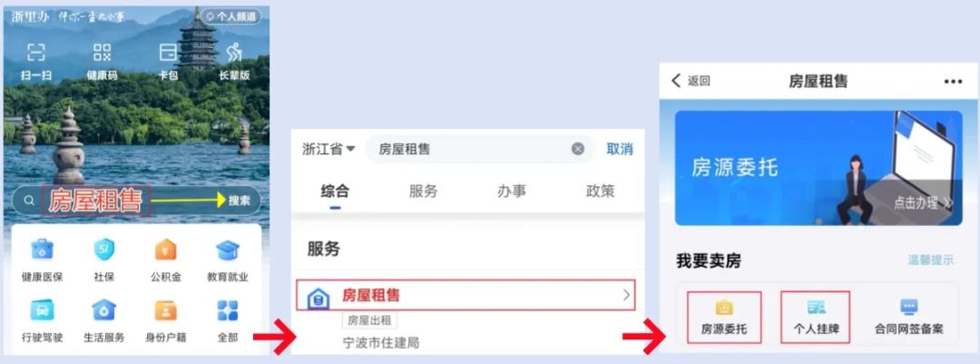Open 全部 all services icon
This screenshot has width=980, height=364.
[x=228, y=310]
